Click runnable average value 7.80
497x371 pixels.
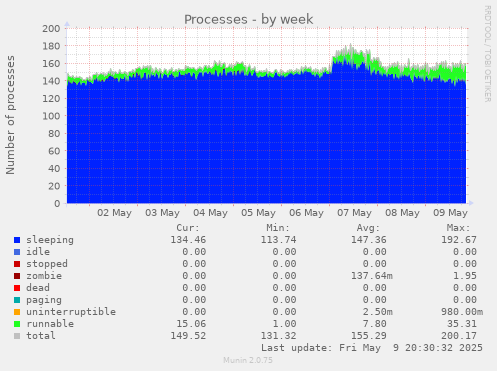click(375, 324)
